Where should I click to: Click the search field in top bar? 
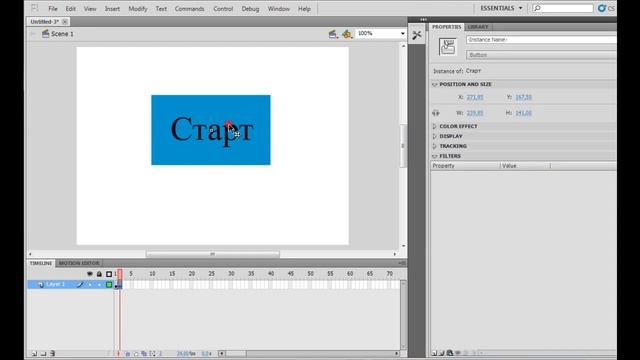563,8
